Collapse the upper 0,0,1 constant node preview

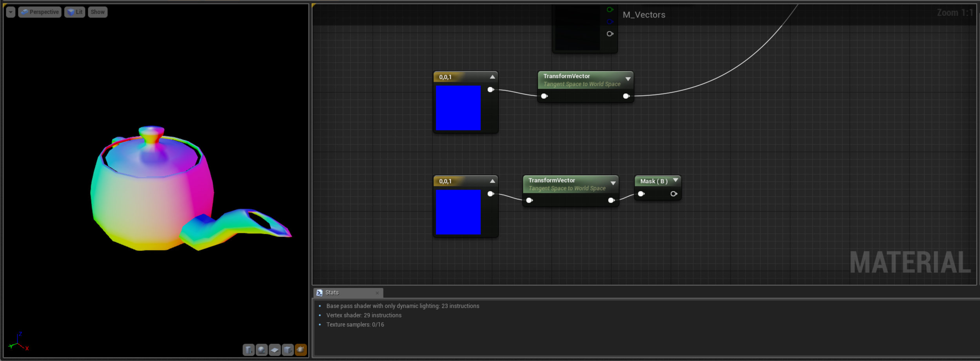click(x=492, y=77)
